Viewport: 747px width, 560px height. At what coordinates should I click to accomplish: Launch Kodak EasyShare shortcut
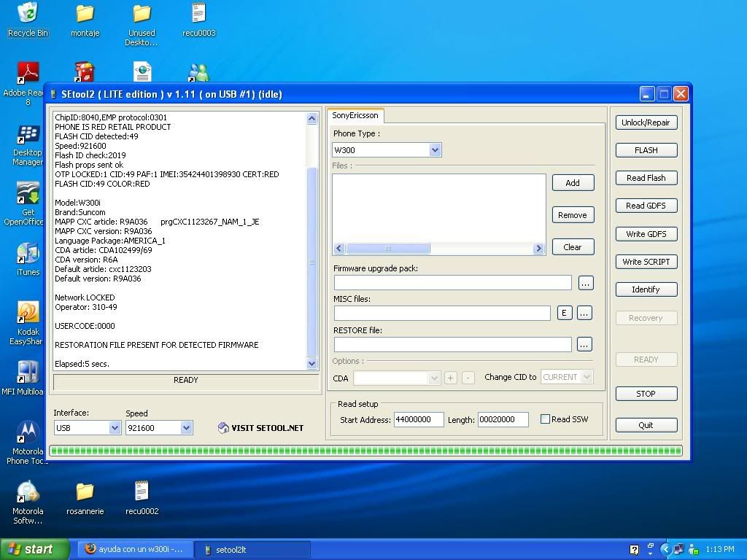tap(28, 323)
